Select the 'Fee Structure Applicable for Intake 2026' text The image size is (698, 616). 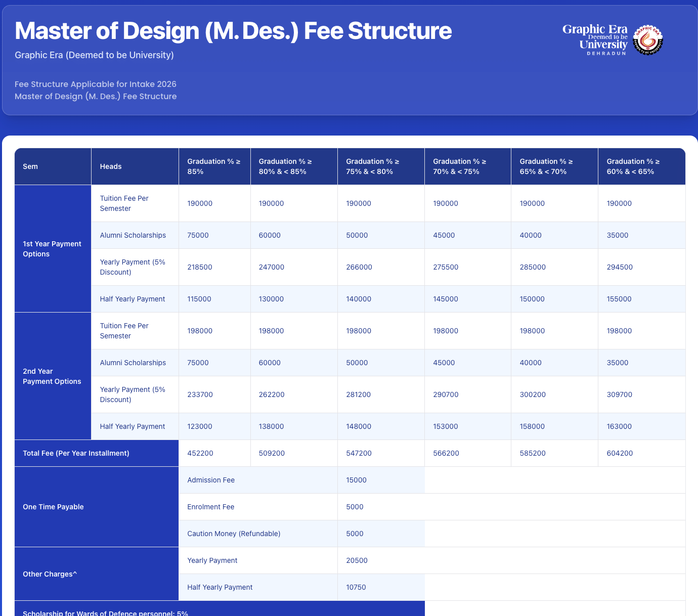pyautogui.click(x=96, y=84)
